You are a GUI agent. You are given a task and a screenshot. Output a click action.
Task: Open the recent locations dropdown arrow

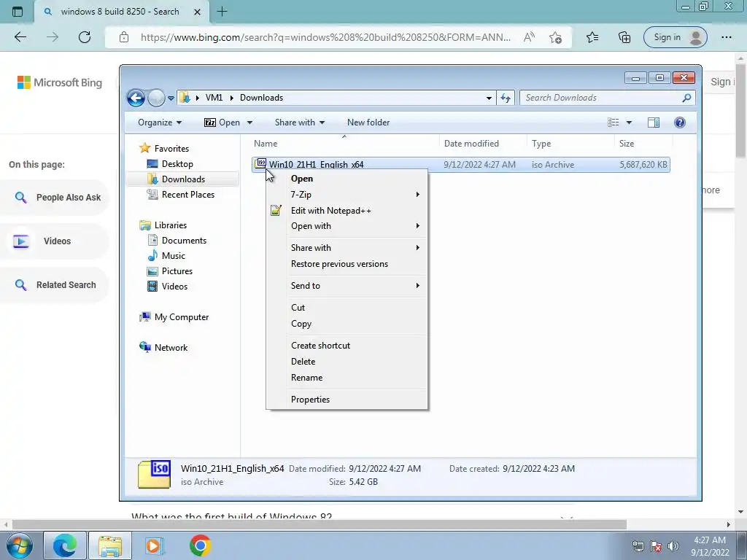[x=171, y=98]
